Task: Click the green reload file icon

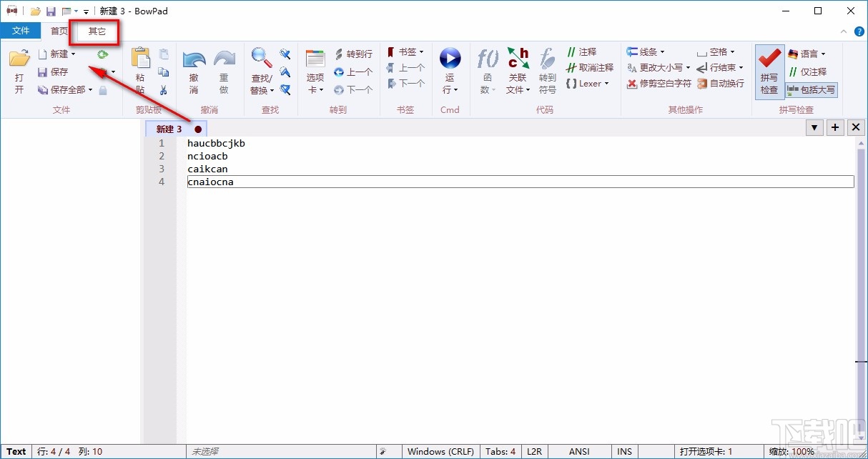Action: point(103,54)
